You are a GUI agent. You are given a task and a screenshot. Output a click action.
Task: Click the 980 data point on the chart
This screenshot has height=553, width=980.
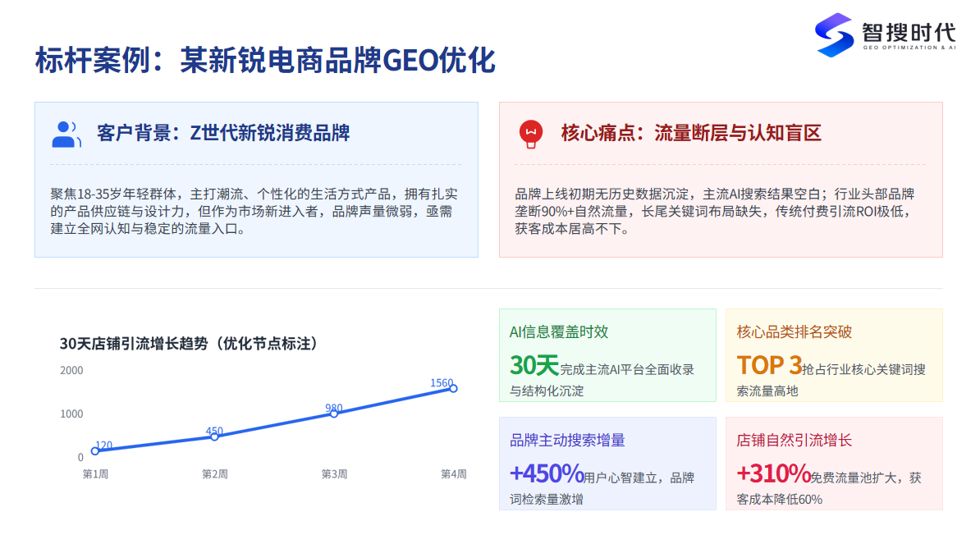pyautogui.click(x=334, y=414)
